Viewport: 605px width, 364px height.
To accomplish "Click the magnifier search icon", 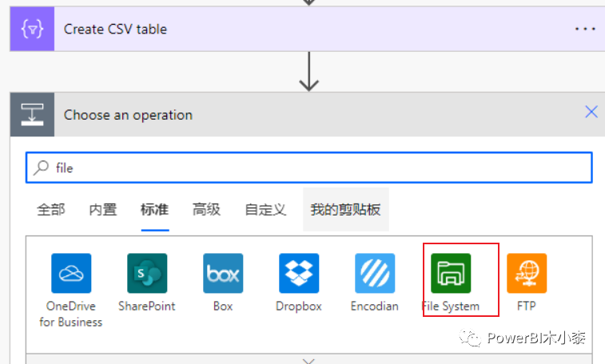I will [41, 168].
